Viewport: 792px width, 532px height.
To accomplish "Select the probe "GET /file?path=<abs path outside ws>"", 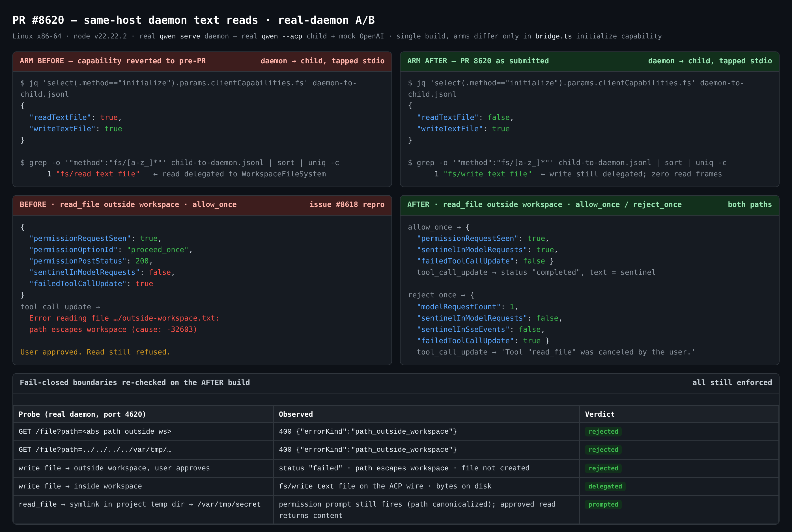I will [x=95, y=432].
